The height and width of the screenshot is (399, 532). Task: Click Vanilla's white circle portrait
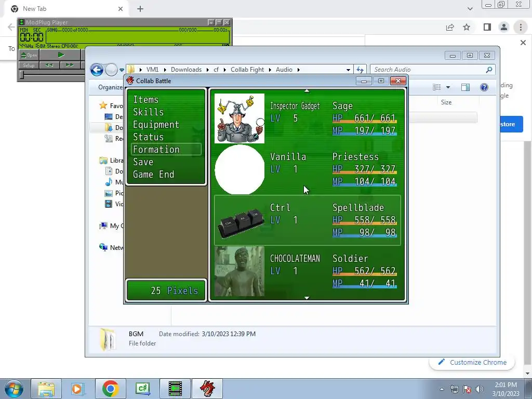[x=240, y=169]
